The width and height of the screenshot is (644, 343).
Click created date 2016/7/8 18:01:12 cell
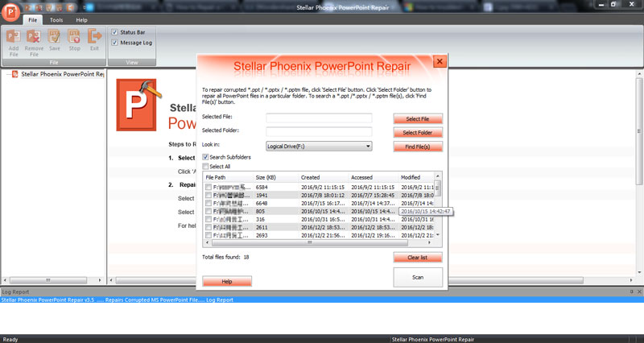[323, 195]
